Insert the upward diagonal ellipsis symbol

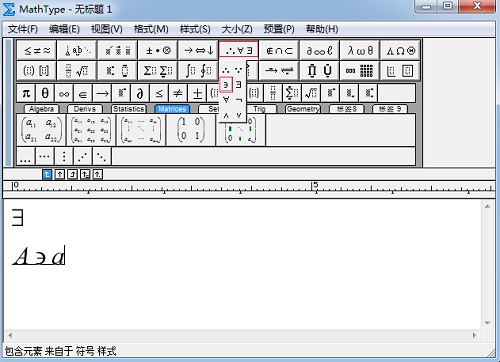click(x=83, y=156)
